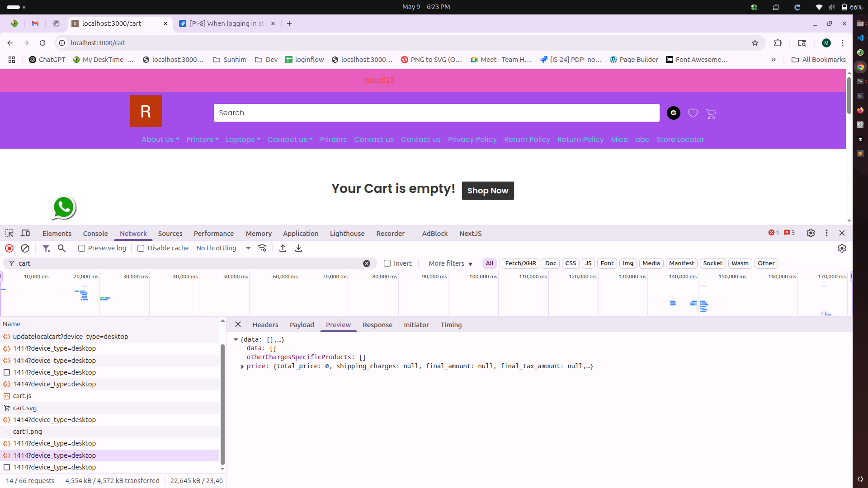This screenshot has height=488, width=868.
Task: Open the shopping cart icon in header
Action: pyautogui.click(x=711, y=114)
